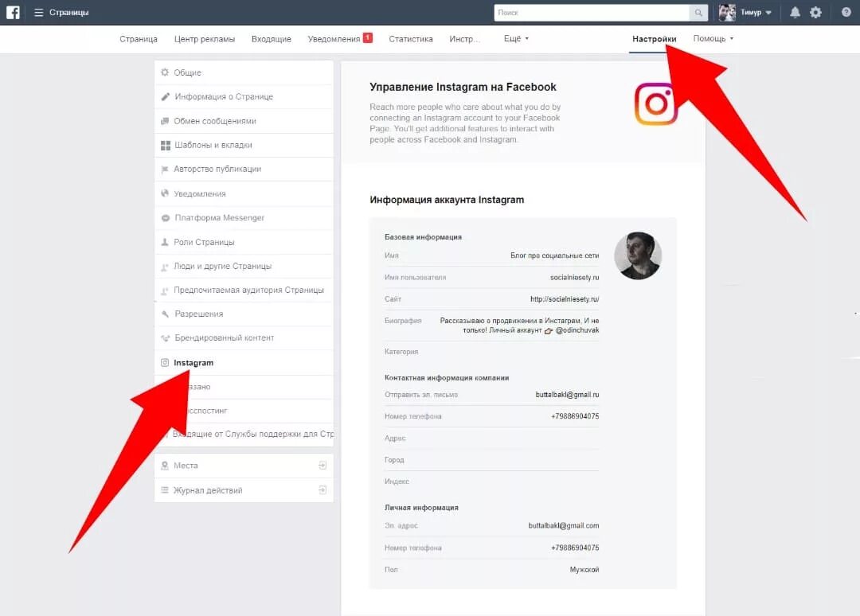
Task: Switch to the Статистика tab
Action: click(x=411, y=39)
